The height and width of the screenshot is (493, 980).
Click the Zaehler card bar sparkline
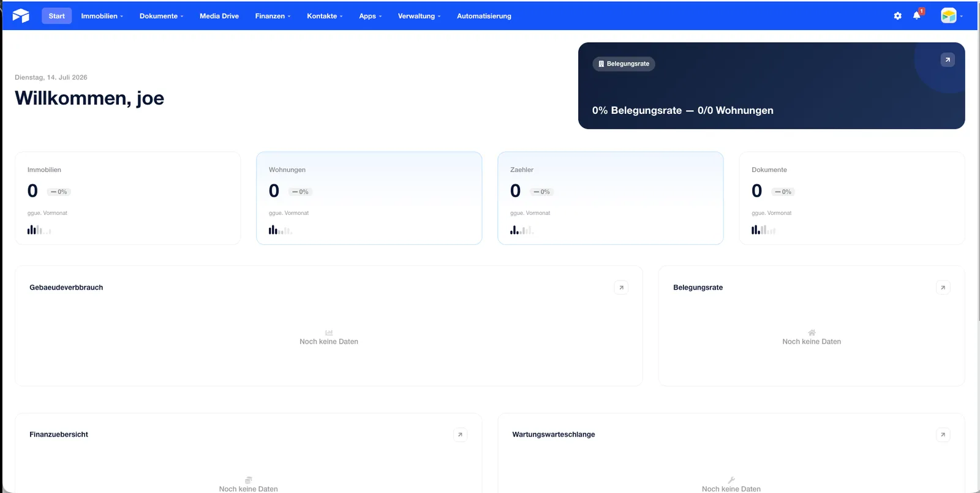coord(522,230)
